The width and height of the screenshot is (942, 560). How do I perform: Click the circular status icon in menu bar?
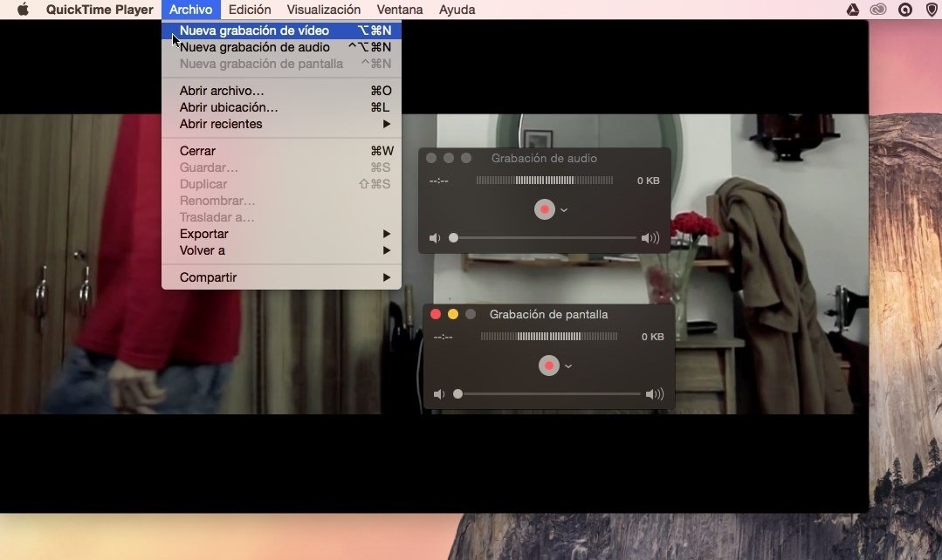(905, 10)
